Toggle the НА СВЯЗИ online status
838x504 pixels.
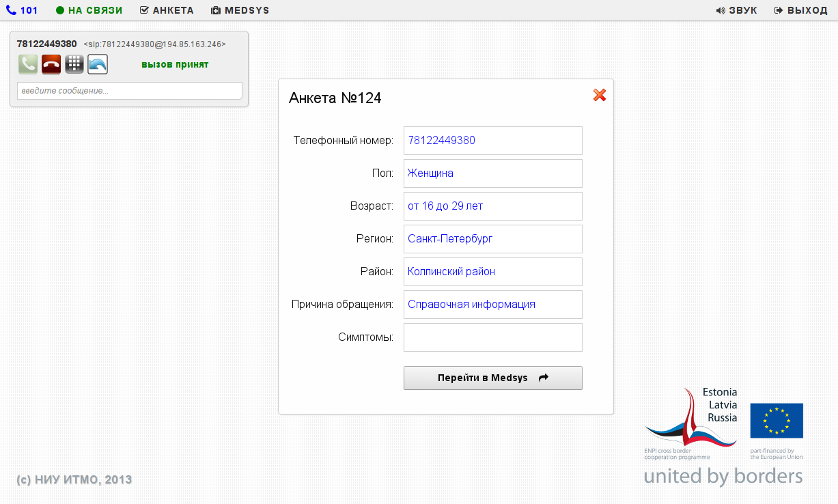point(89,10)
